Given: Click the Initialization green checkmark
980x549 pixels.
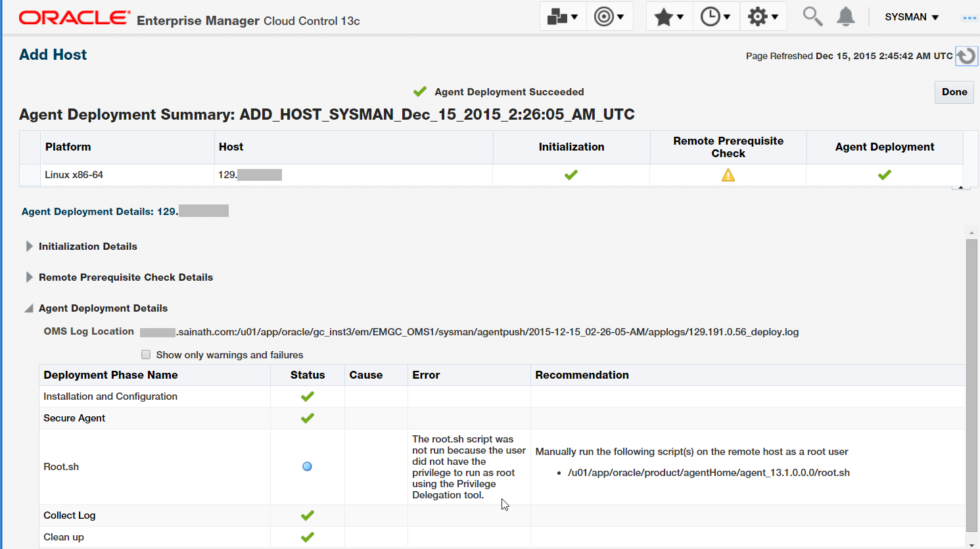Looking at the screenshot, I should [x=571, y=175].
